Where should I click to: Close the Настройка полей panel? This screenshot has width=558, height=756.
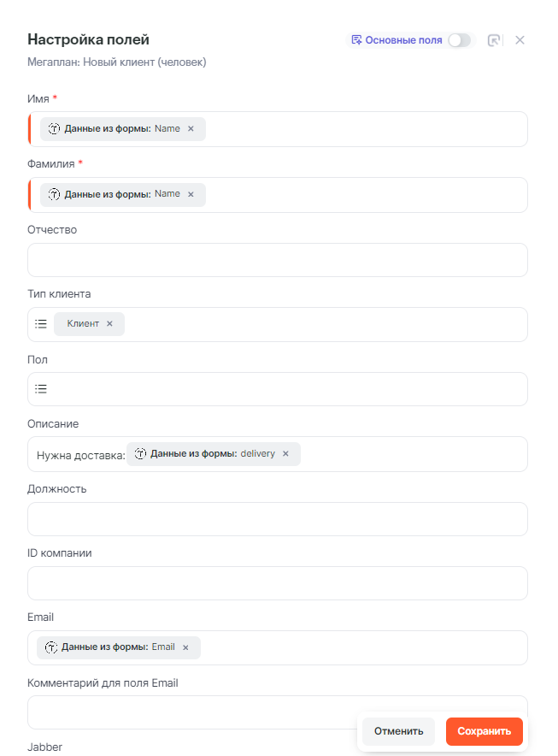pyautogui.click(x=520, y=40)
